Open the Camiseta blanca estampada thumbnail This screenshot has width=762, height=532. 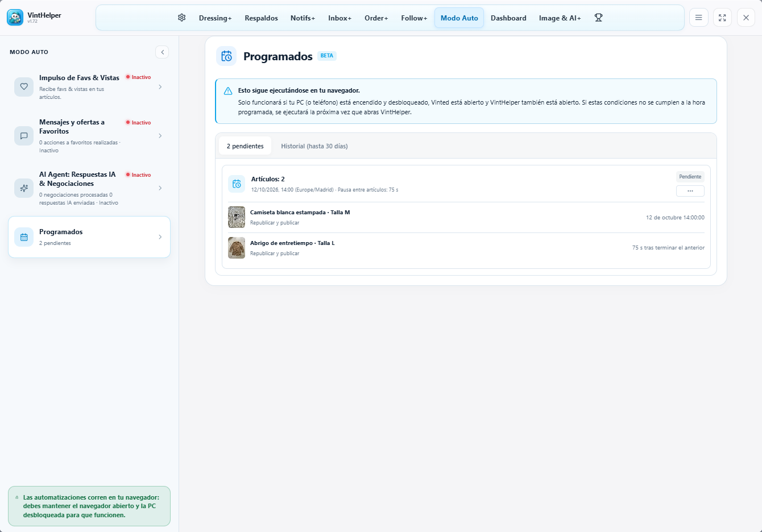tap(237, 217)
